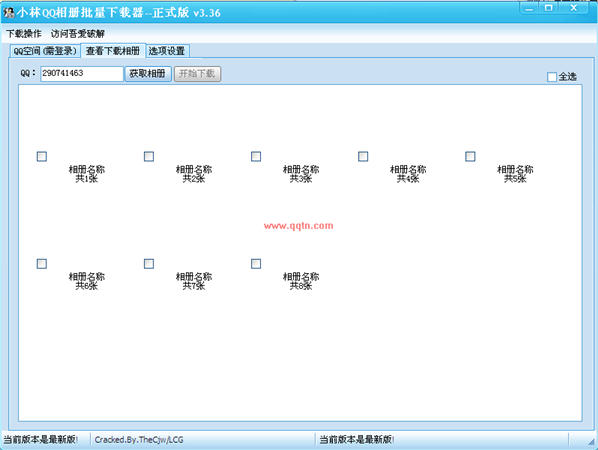The image size is (598, 450).
Task: Select the 查看下载相册 tab
Action: coord(113,51)
